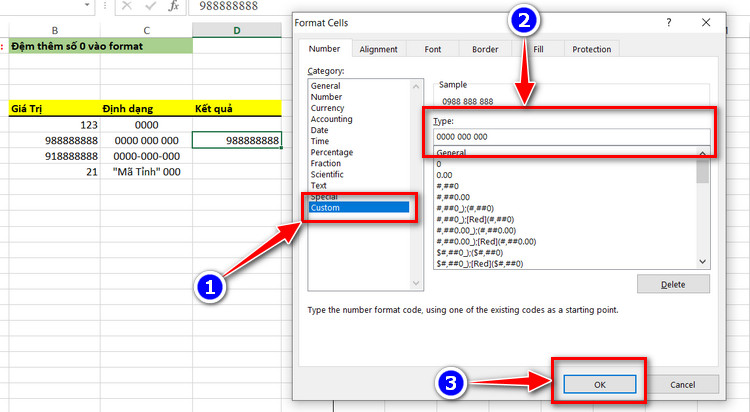
Task: Select Percentage category
Action: tap(332, 152)
